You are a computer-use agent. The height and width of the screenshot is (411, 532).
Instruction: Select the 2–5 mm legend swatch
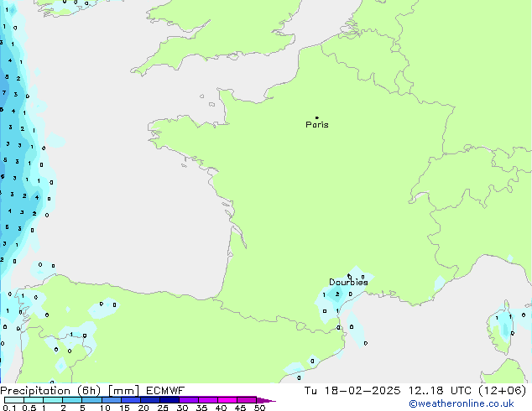point(72,400)
